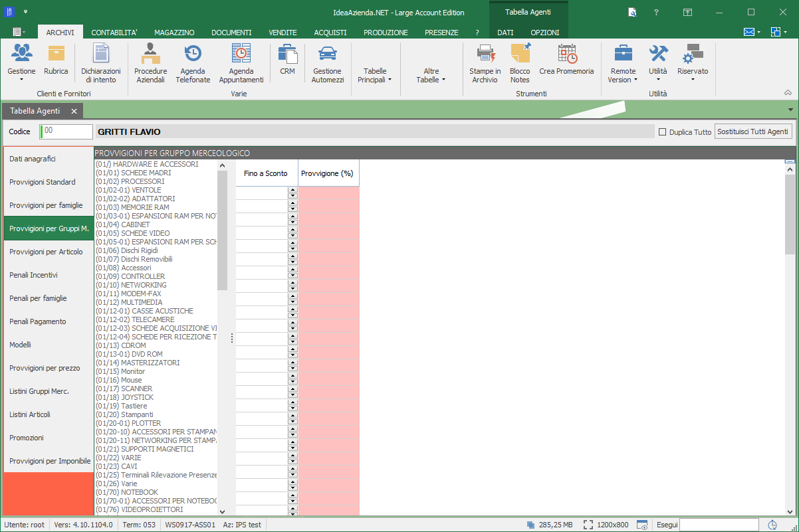
Task: Click Crea Promemoria
Action: click(x=566, y=60)
